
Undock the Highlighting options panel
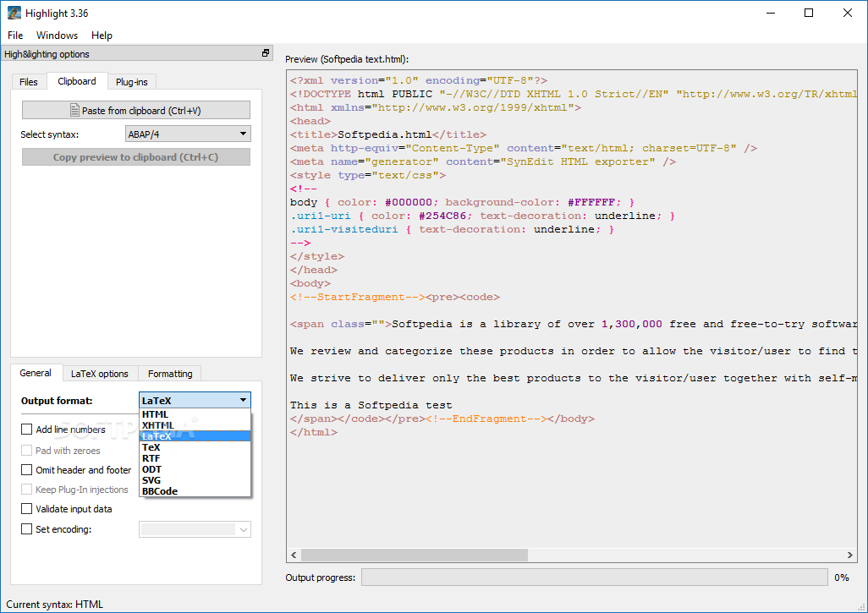tap(266, 53)
